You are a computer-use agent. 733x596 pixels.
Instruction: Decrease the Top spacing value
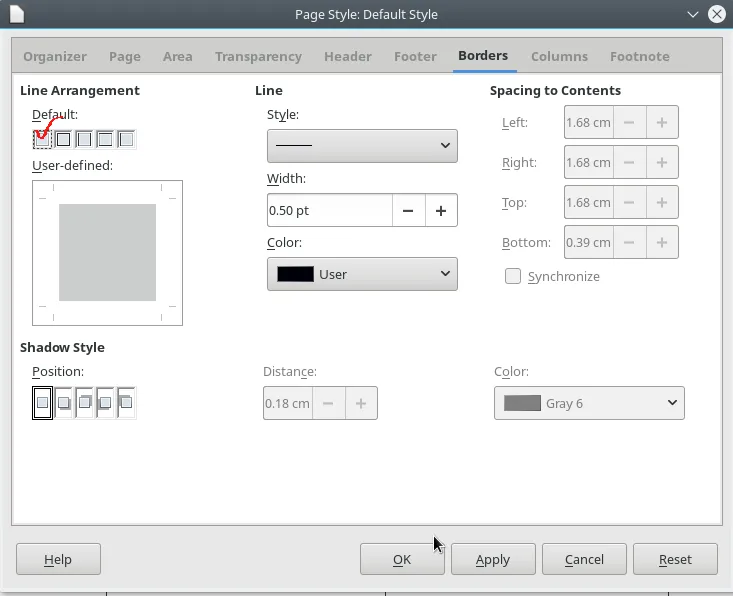(629, 202)
